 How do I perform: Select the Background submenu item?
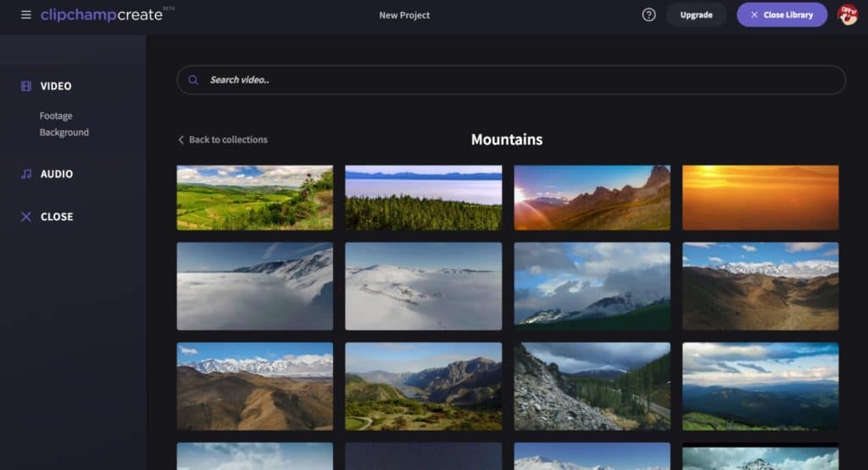pos(64,132)
